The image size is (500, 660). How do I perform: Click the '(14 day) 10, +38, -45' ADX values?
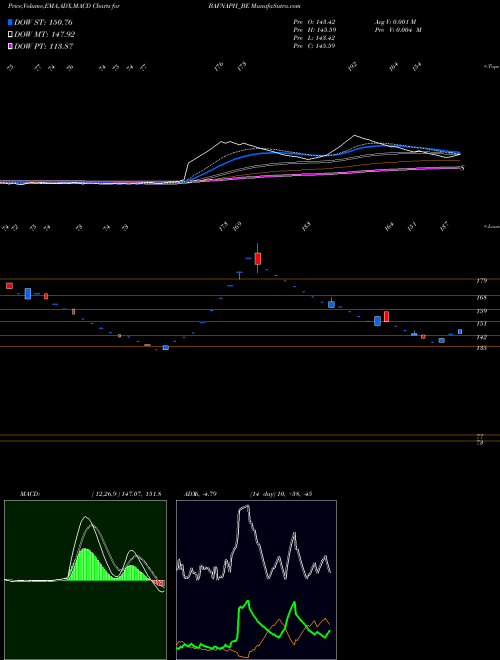[x=280, y=494]
